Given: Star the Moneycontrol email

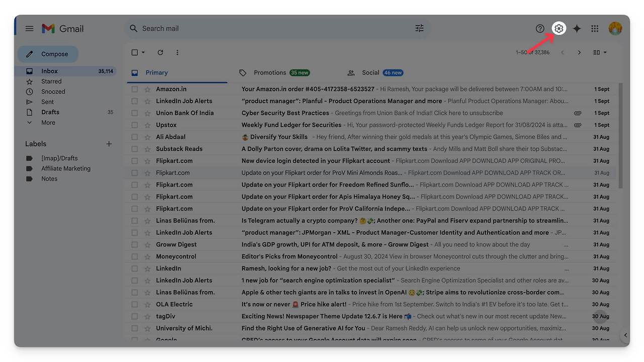Looking at the screenshot, I should coord(147,256).
